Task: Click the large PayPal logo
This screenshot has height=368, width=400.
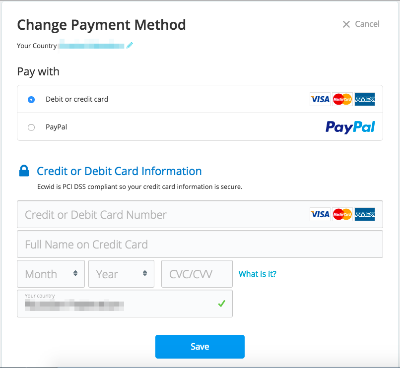Action: pyautogui.click(x=350, y=127)
